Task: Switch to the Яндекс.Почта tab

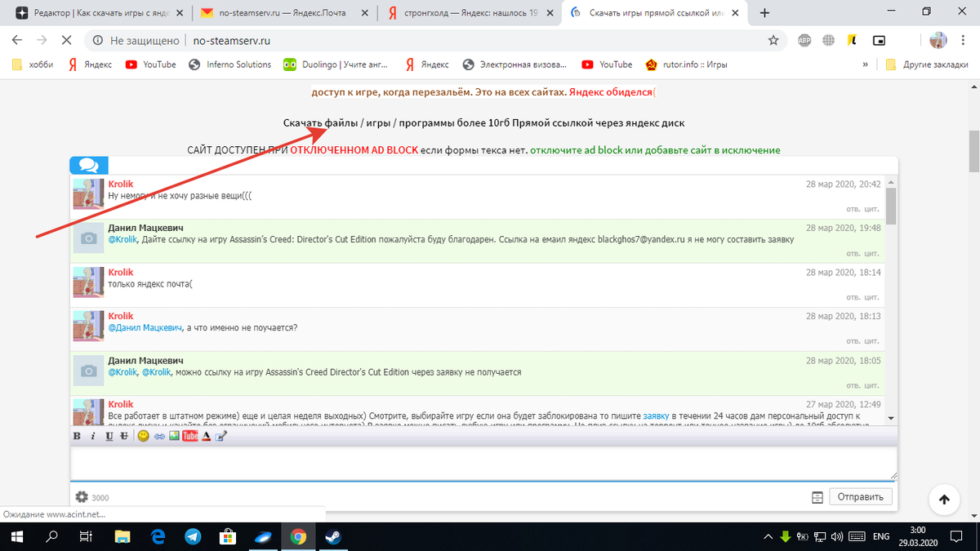Action: (x=286, y=13)
